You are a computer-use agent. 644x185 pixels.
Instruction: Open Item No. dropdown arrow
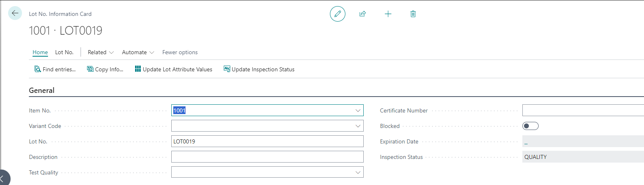(x=358, y=110)
